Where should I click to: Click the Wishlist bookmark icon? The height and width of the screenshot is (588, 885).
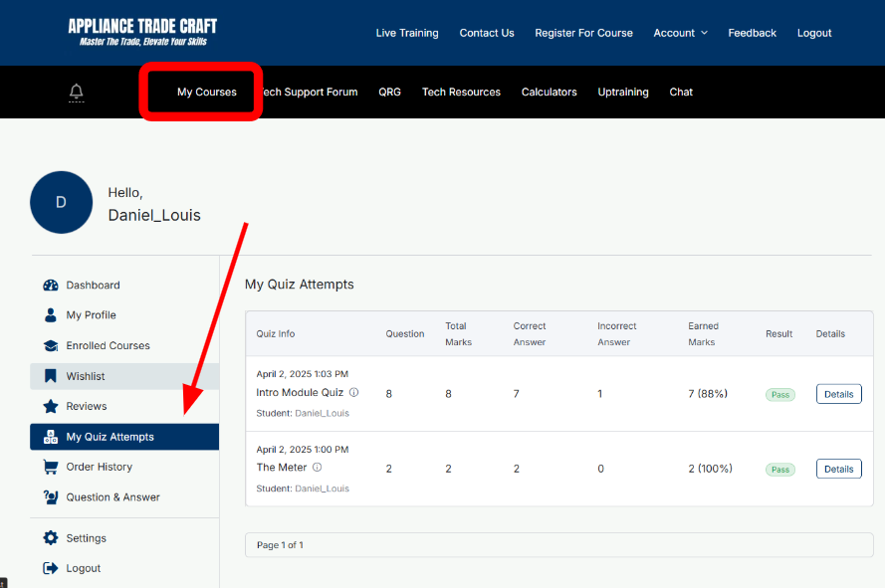[51, 376]
